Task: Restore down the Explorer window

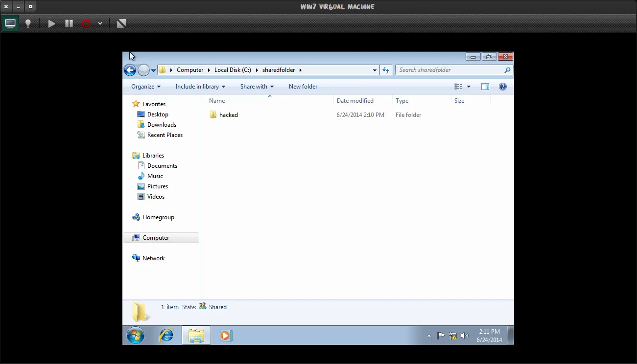Action: click(489, 57)
